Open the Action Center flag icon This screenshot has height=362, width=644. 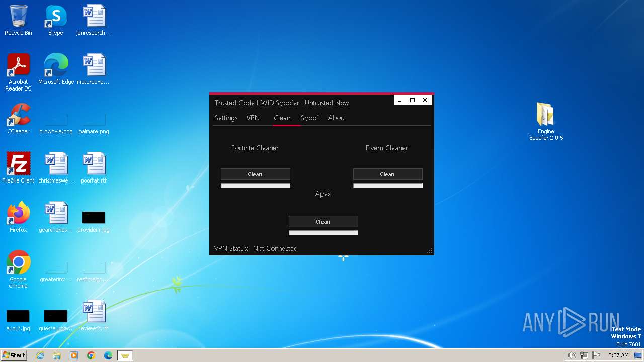pyautogui.click(x=596, y=355)
